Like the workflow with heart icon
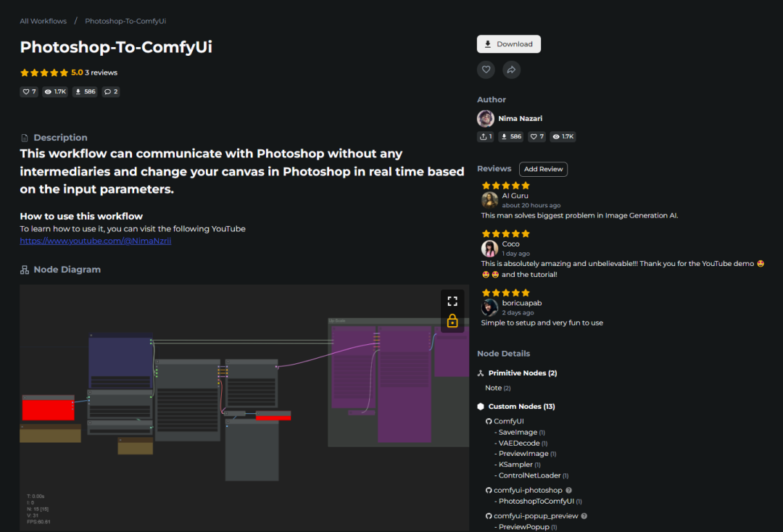783x532 pixels. (x=486, y=70)
